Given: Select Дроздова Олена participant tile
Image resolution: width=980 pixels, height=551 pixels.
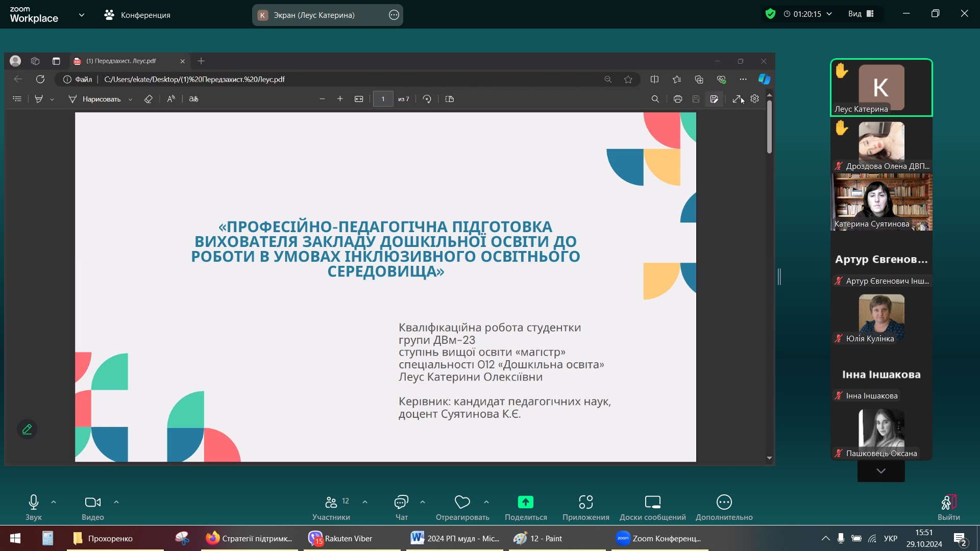Looking at the screenshot, I should tap(881, 145).
